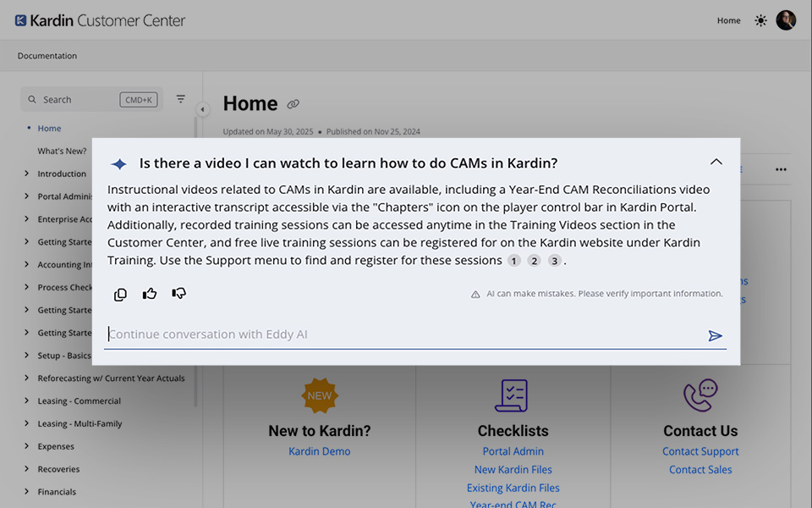Viewport: 812px width, 508px height.
Task: Select Home in the top navigation bar
Action: [x=728, y=19]
